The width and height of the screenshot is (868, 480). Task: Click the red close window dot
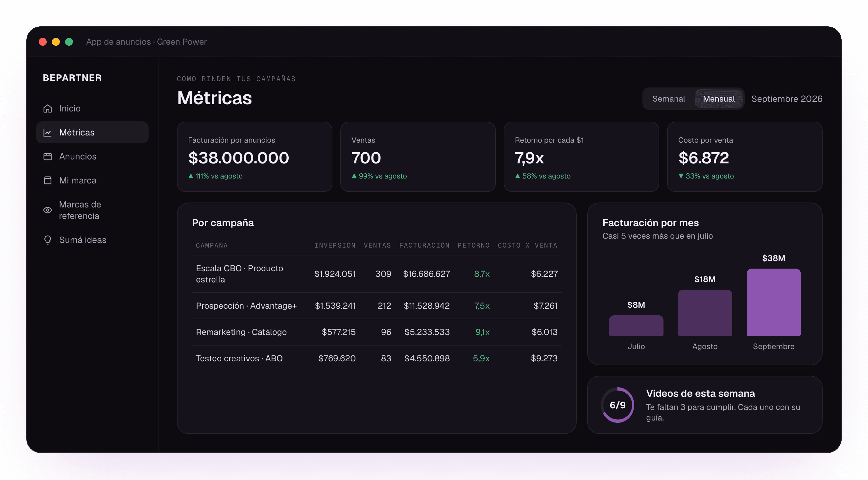[43, 42]
